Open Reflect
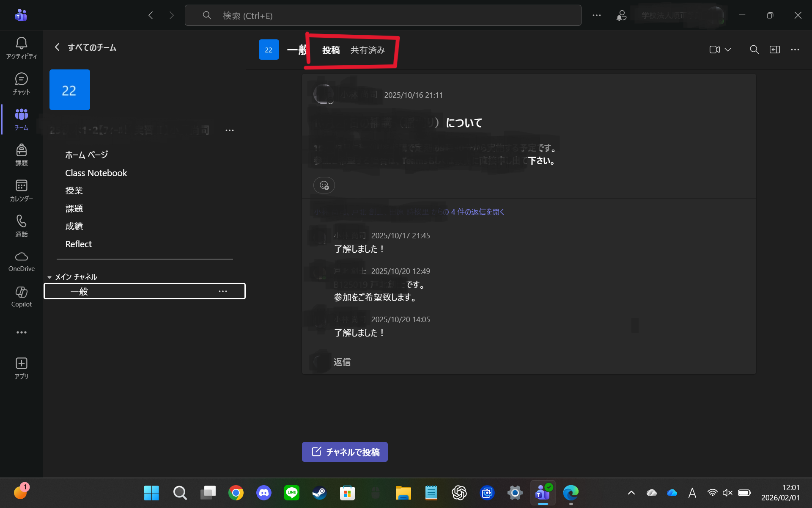This screenshot has height=508, width=812. pyautogui.click(x=78, y=244)
